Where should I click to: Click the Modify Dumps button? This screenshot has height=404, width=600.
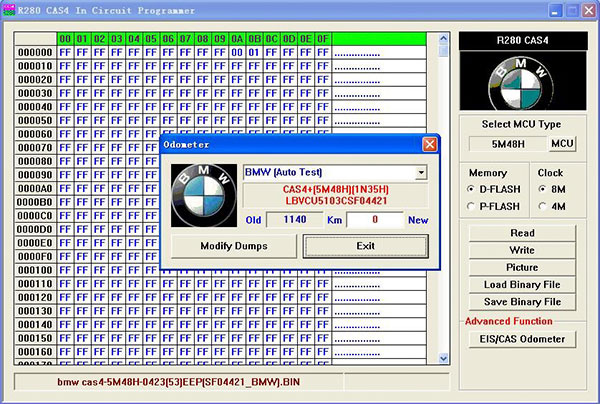click(234, 246)
